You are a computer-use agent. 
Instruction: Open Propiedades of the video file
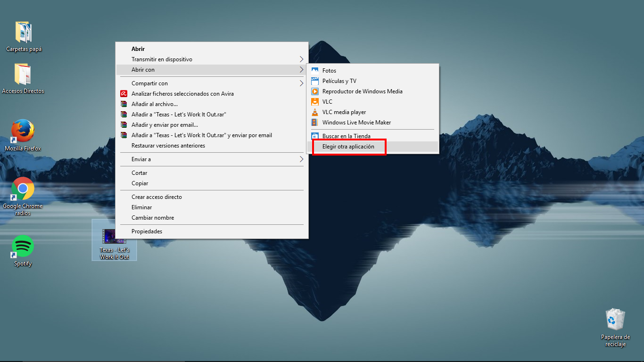coord(146,231)
